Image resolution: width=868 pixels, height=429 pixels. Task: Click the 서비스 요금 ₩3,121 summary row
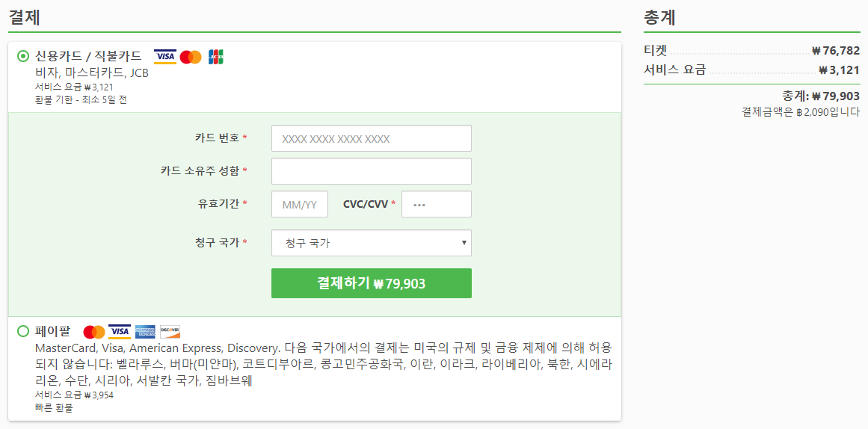click(752, 70)
